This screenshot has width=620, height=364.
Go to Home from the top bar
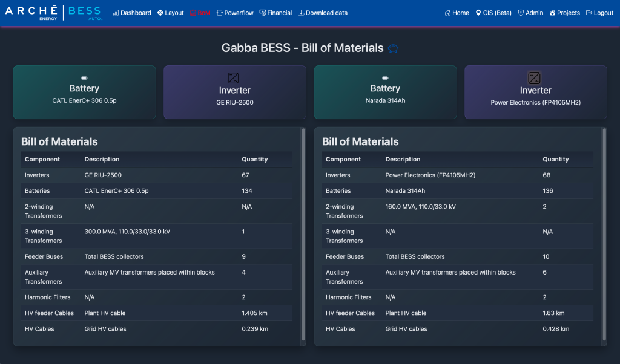point(457,13)
